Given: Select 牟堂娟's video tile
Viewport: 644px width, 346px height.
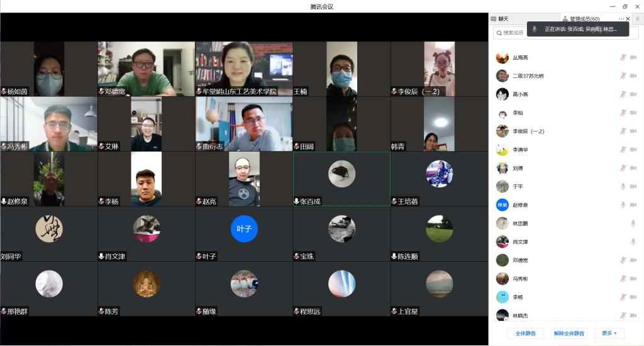Looking at the screenshot, I should [244, 69].
